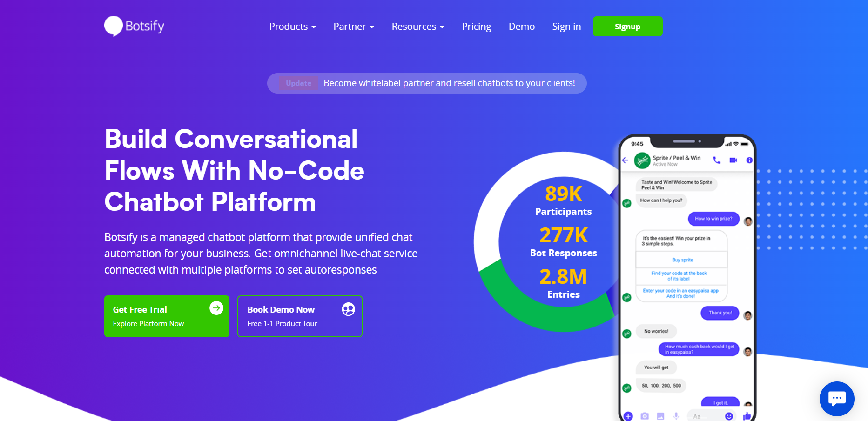Click the 'Build Conversational Flows' headline

(234, 170)
